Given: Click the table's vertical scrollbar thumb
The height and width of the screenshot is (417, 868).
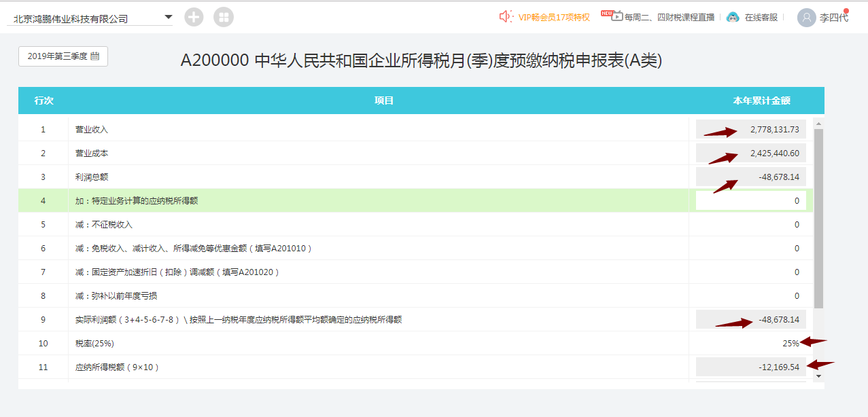Looking at the screenshot, I should click(x=818, y=217).
